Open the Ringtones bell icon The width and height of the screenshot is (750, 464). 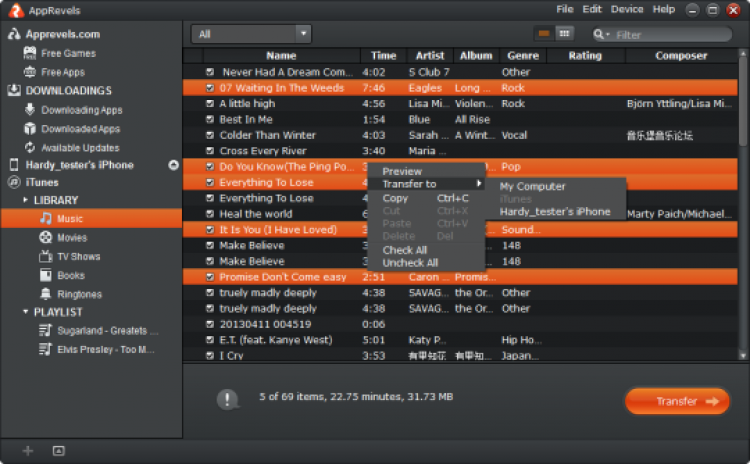click(45, 294)
